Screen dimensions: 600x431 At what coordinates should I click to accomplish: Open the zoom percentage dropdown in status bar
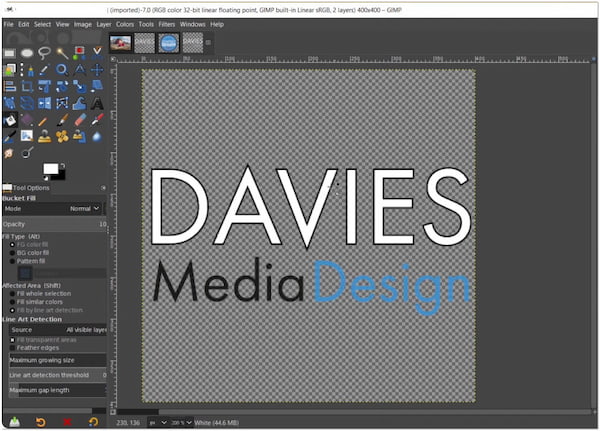click(x=181, y=423)
